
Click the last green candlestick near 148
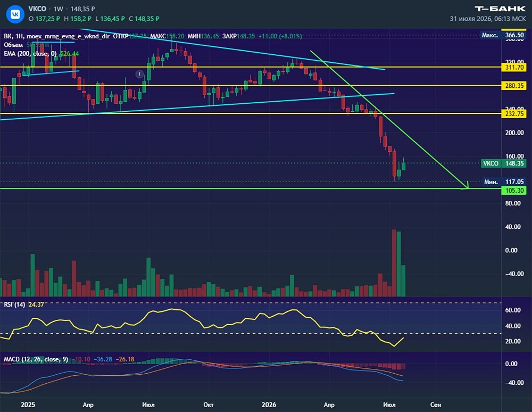tap(403, 166)
